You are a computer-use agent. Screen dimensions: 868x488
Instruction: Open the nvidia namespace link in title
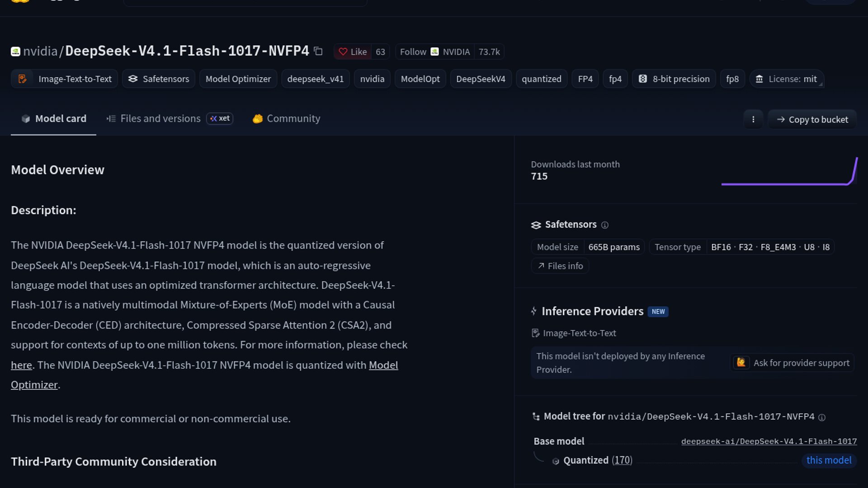(x=40, y=51)
